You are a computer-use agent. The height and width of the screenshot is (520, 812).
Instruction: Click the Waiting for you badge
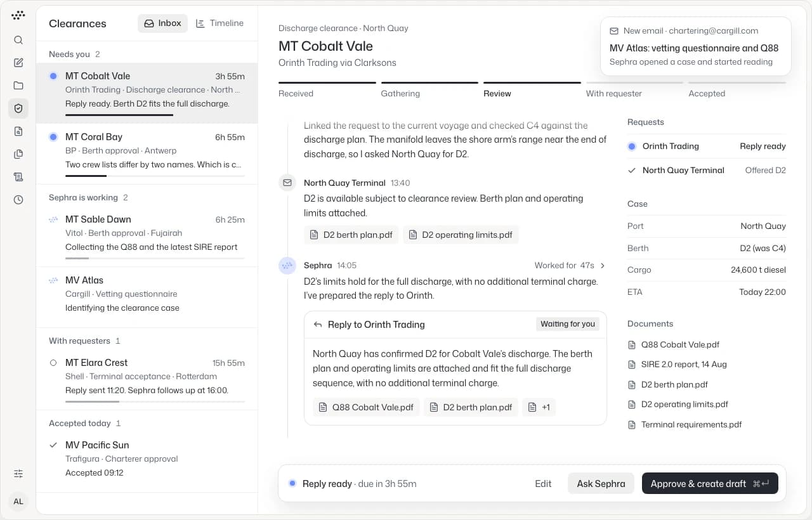click(x=568, y=324)
